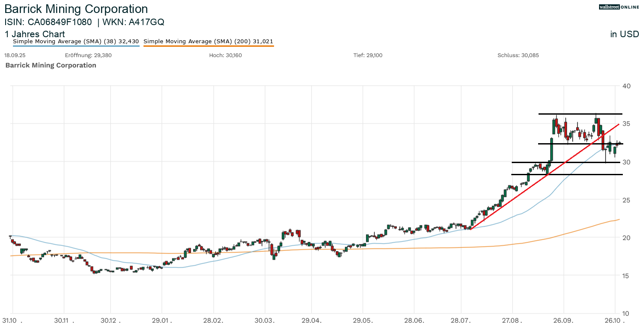Click the y-axis label 15
644x324 pixels.
point(626,276)
